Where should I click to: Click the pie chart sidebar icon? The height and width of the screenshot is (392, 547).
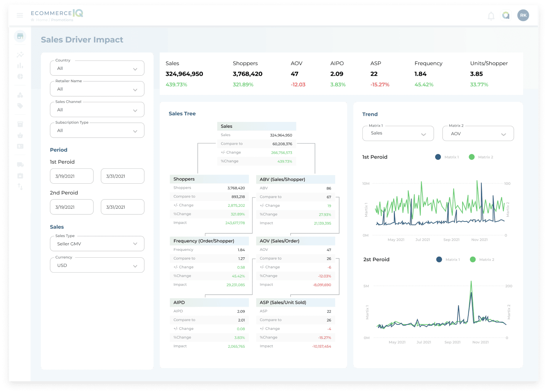20,76
